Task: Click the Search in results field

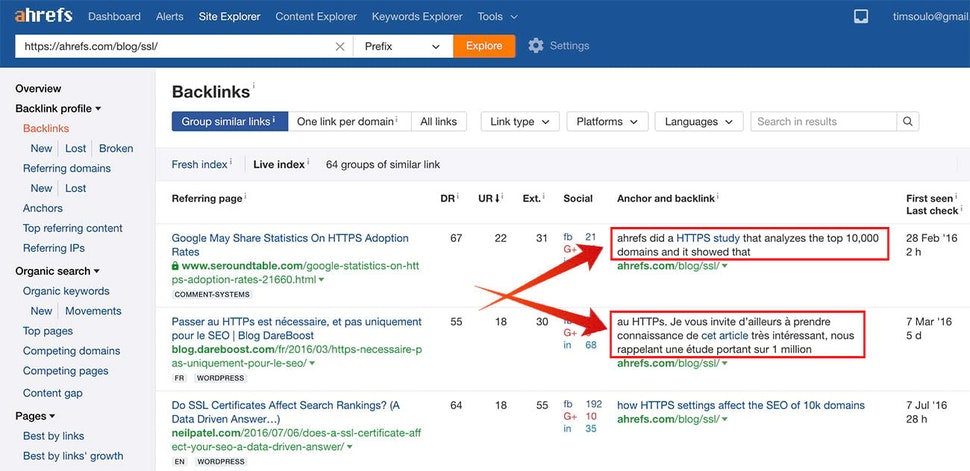Action: 823,122
